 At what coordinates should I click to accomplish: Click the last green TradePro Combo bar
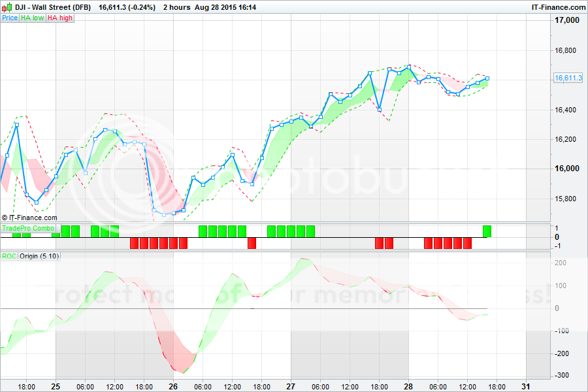(487, 231)
